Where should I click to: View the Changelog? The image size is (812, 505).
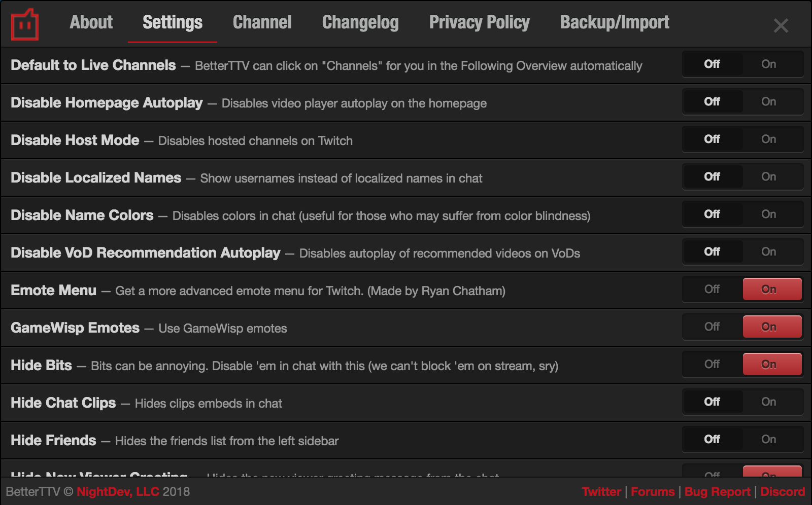[360, 22]
